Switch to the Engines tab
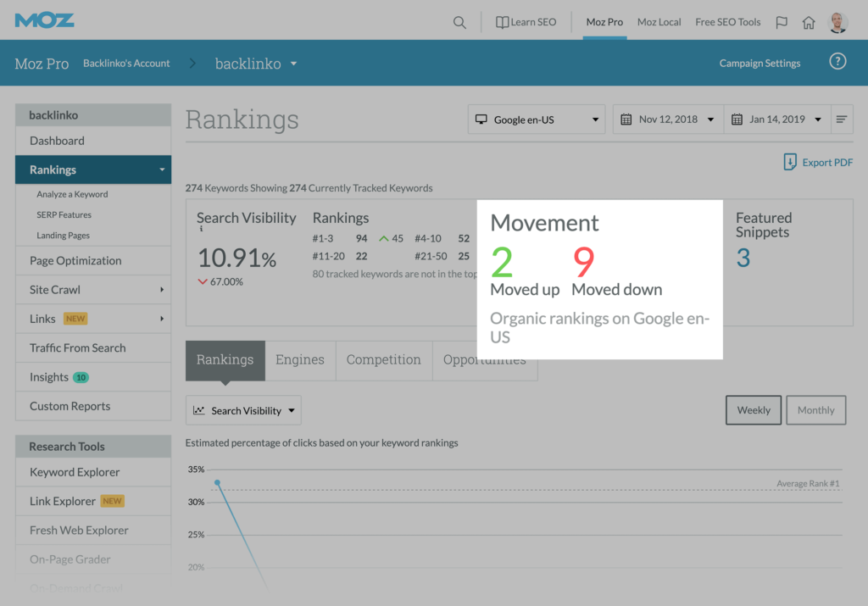Viewport: 868px width, 606px height. (300, 360)
